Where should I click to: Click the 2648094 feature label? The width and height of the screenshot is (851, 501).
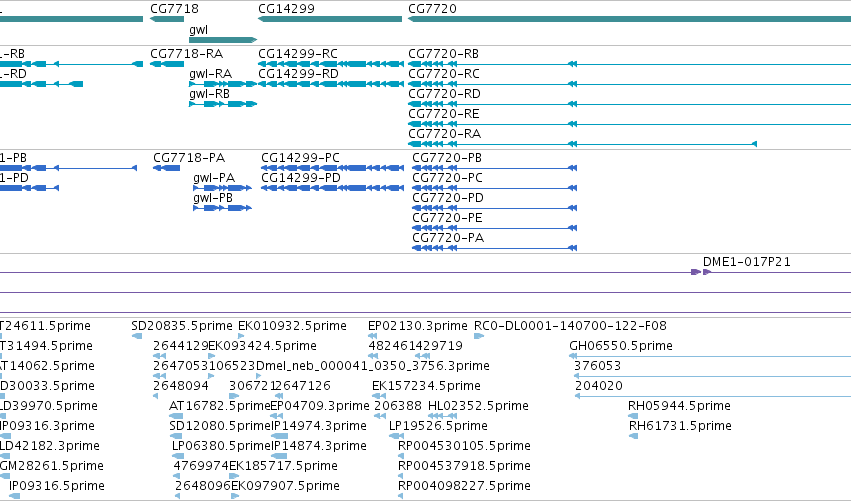click(x=181, y=386)
